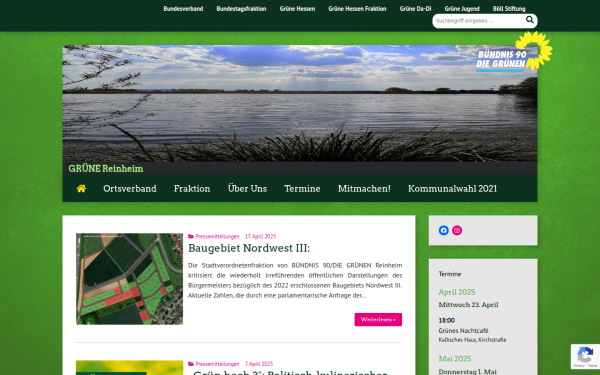Click the yellow home icon in navigation
The width and height of the screenshot is (600, 375).
click(81, 189)
